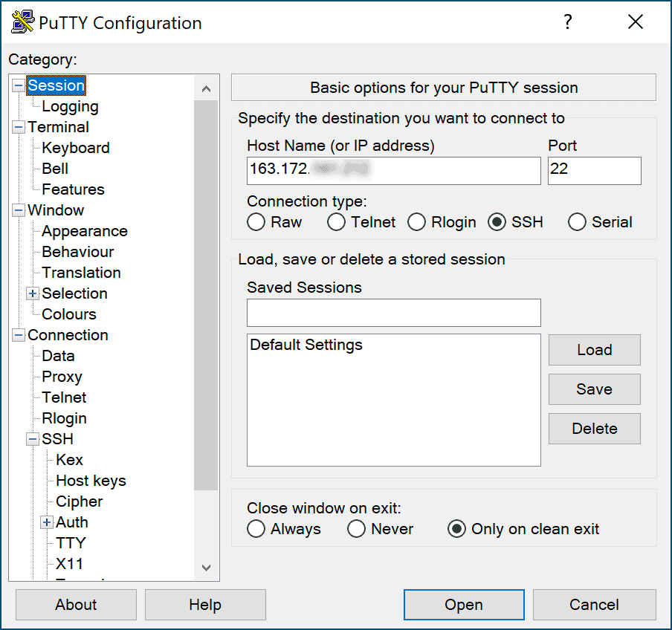
Task: Select the Colours category
Action: tap(68, 314)
